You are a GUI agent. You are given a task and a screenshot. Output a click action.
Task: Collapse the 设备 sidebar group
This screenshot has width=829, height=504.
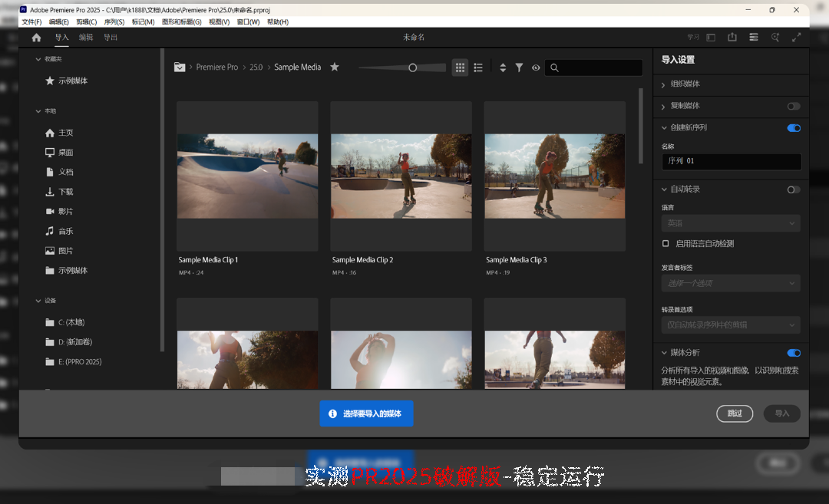coord(38,301)
